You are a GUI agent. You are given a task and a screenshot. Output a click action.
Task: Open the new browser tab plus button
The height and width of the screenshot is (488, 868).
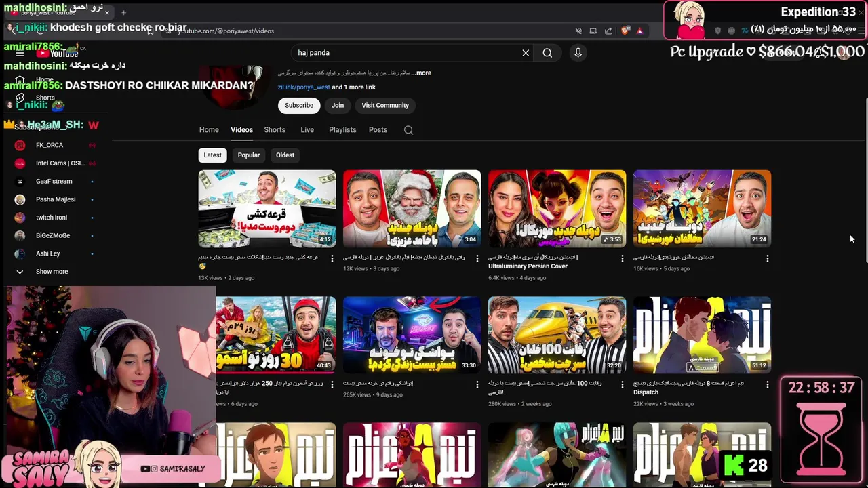coord(123,12)
